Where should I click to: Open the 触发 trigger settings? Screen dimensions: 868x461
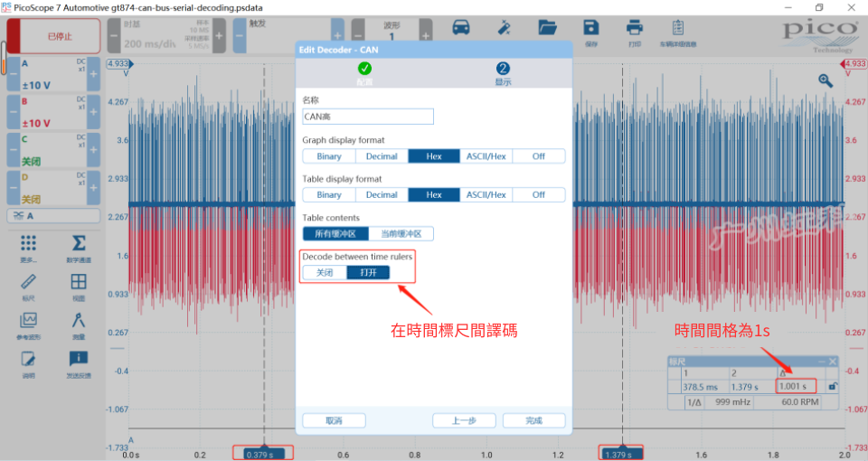[x=288, y=36]
